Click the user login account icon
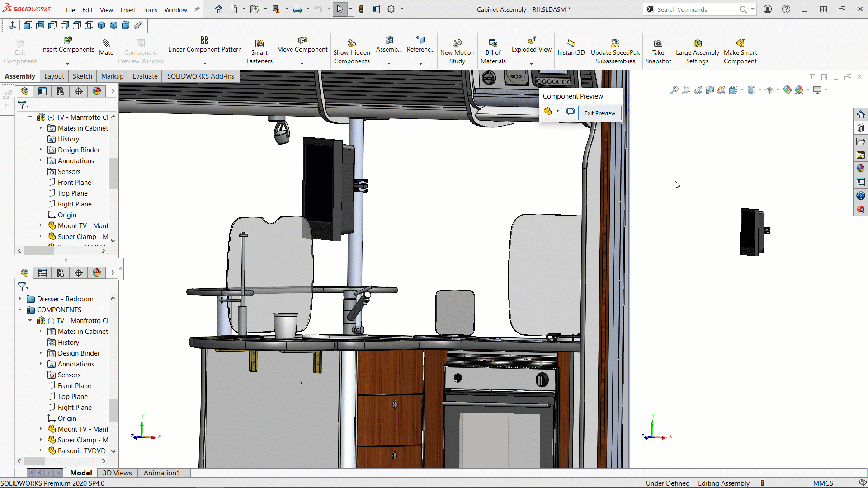 (x=768, y=9)
